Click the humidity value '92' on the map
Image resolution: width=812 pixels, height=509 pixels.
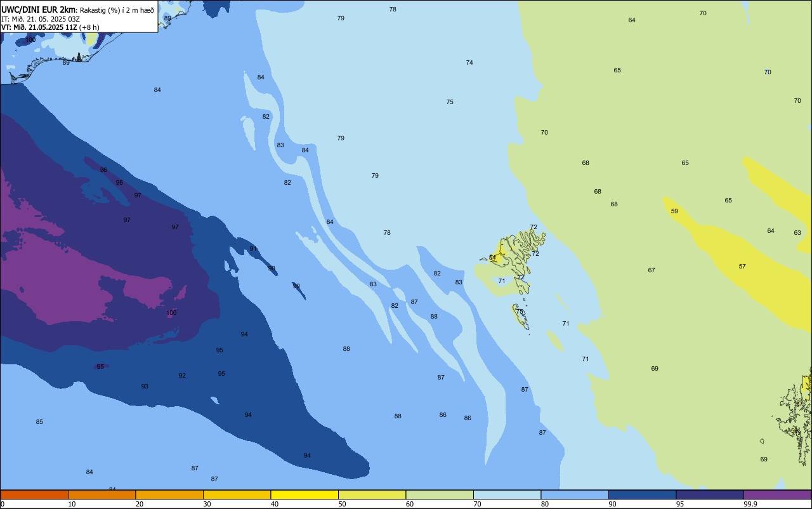pyautogui.click(x=182, y=376)
